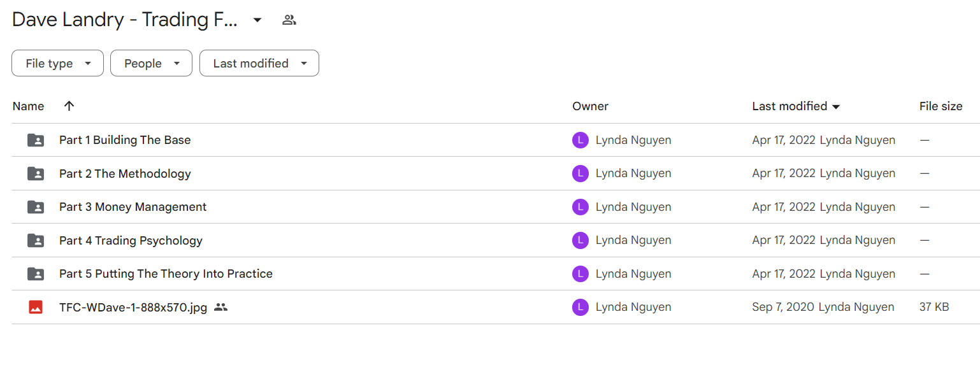Select Part 2 The Methodology
Image resolution: width=980 pixels, height=386 pixels.
(x=125, y=173)
